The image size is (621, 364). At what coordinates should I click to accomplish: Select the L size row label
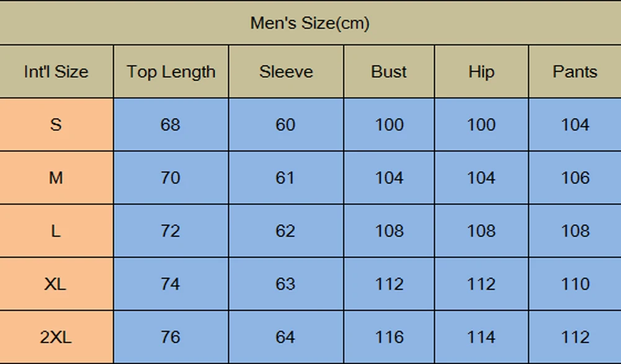(56, 231)
